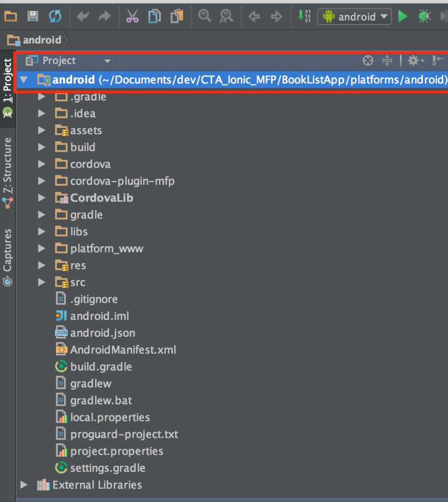Image resolution: width=448 pixels, height=502 pixels.
Task: Click the Copy icon in toolbar
Action: [x=155, y=16]
